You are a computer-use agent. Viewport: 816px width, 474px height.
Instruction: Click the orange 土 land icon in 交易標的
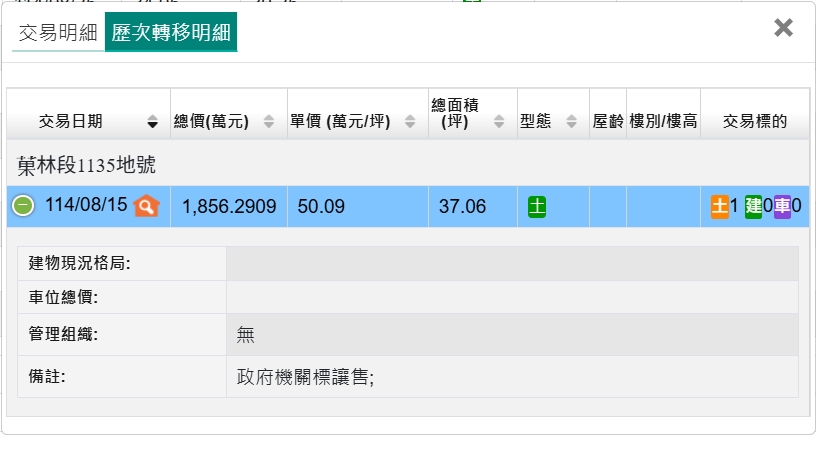pyautogui.click(x=719, y=206)
